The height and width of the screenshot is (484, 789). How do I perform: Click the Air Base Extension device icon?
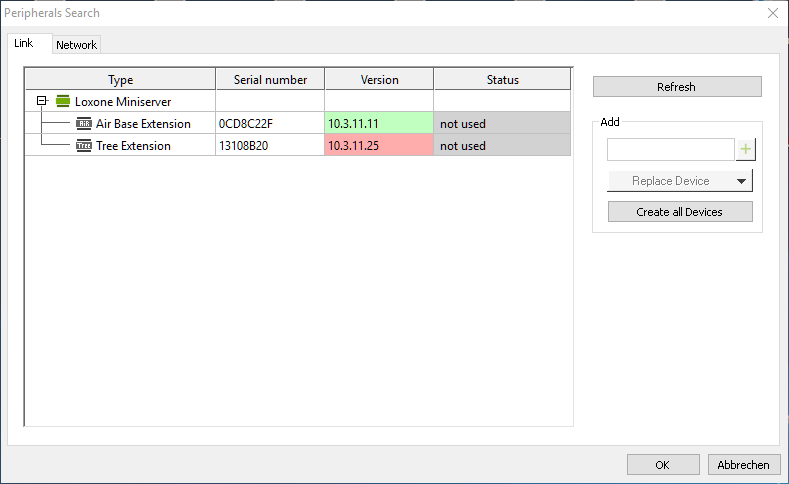(x=84, y=123)
